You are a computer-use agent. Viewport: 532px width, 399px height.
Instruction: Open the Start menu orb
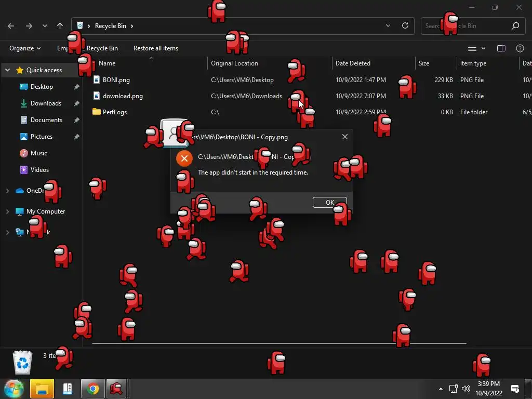coord(14,389)
